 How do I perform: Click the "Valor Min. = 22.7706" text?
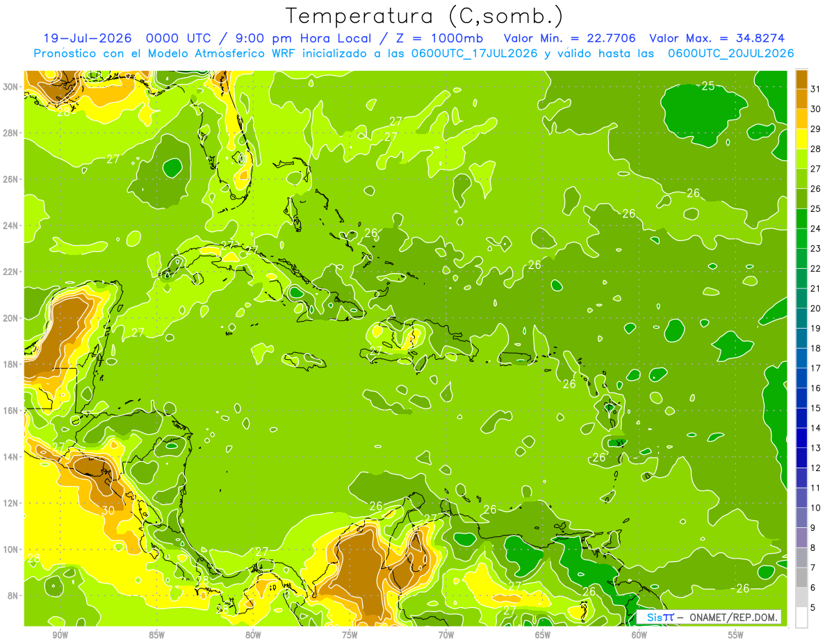click(571, 38)
